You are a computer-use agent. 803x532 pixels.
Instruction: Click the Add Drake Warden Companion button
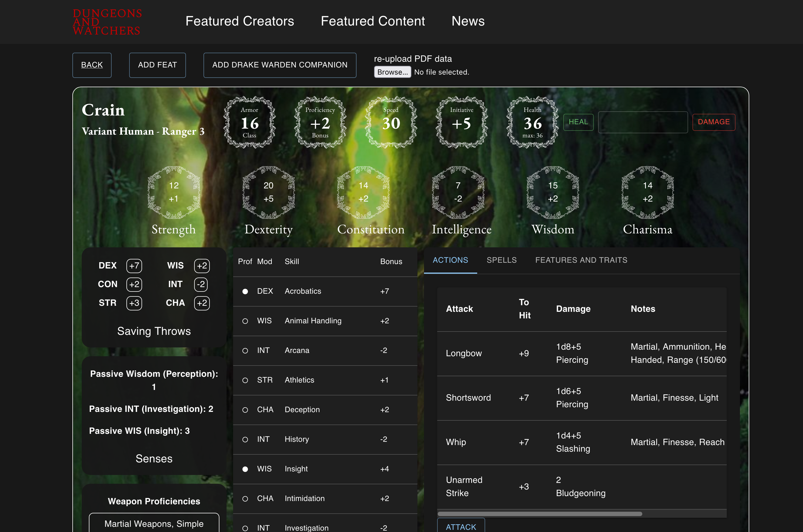tap(279, 65)
